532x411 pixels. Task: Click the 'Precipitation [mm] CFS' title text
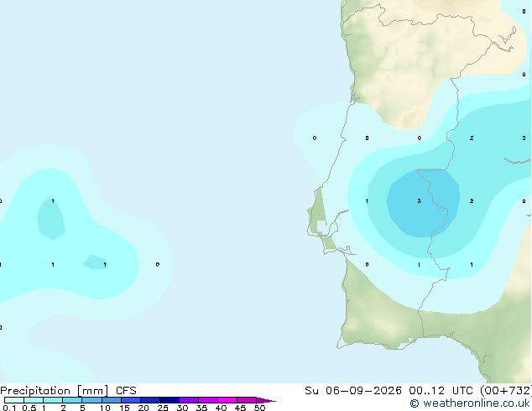tap(68, 391)
